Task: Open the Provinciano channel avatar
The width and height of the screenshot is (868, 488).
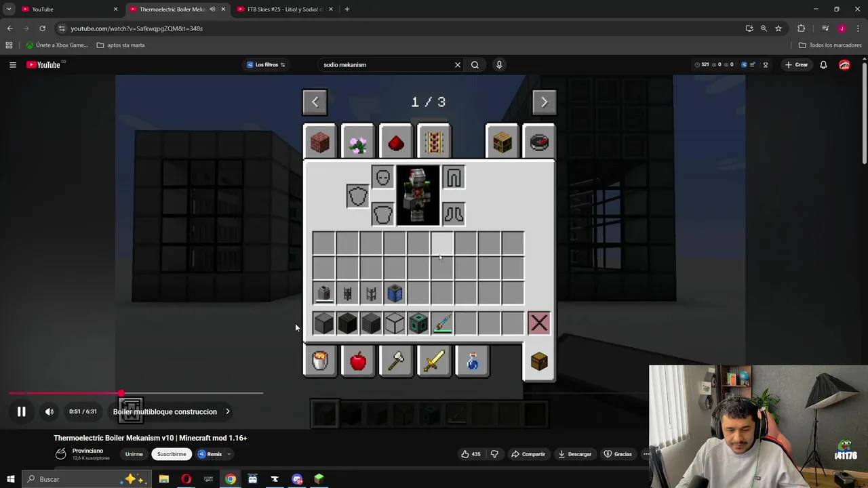Action: (60, 453)
